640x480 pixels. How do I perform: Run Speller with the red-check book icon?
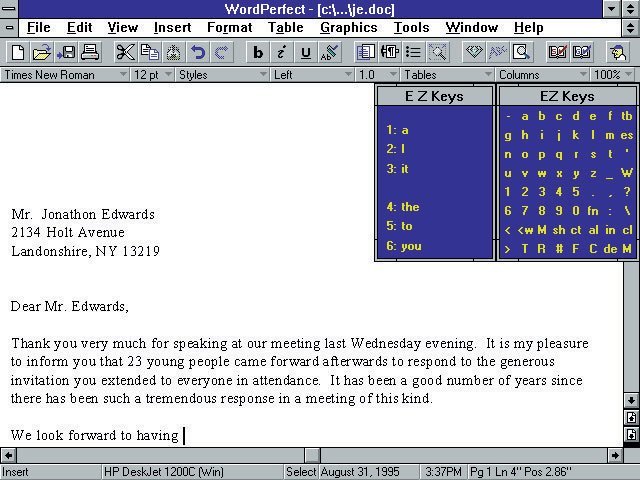(558, 52)
